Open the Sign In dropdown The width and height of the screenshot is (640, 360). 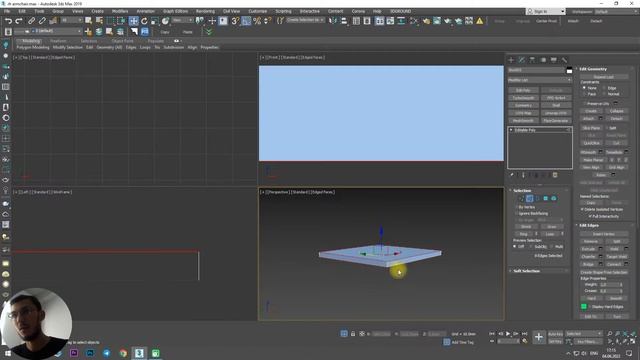coord(546,11)
